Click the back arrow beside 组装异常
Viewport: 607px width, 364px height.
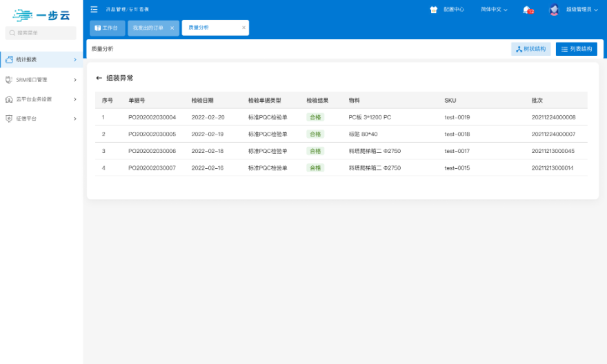coord(99,79)
